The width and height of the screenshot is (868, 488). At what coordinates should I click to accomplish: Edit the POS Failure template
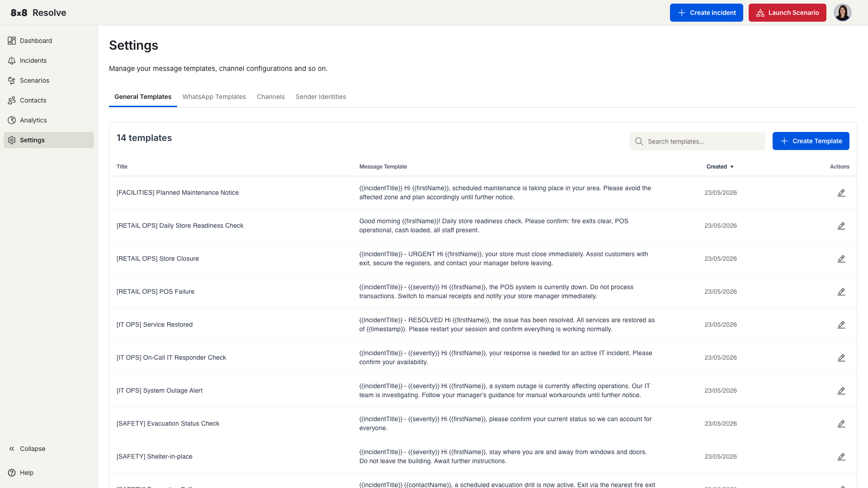point(841,291)
